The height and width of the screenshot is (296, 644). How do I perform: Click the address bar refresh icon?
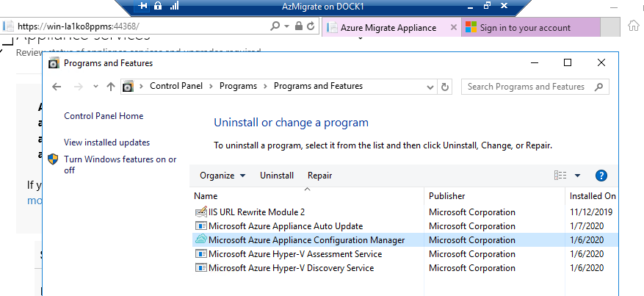(444, 87)
